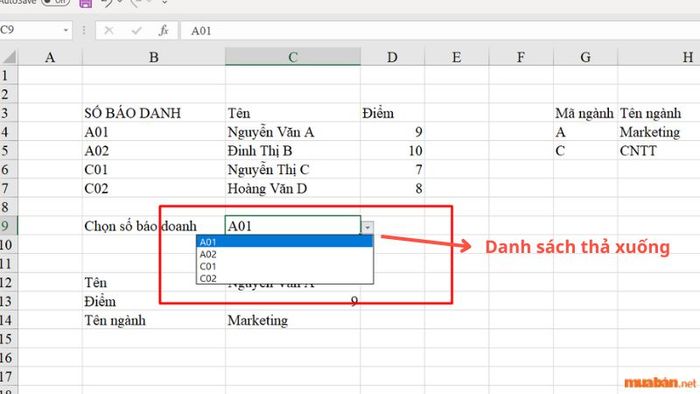The width and height of the screenshot is (700, 394).
Task: Click the purple Save icon
Action: 85,4
